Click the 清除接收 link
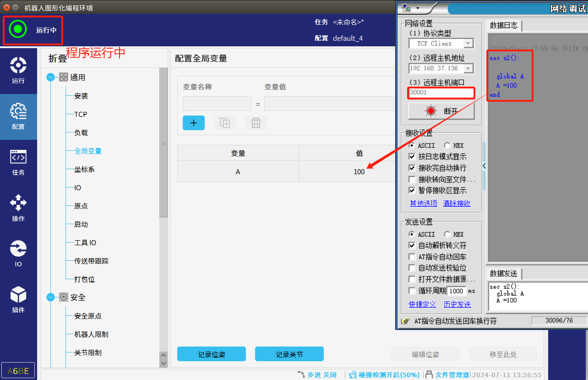This screenshot has height=380, width=588. point(457,204)
